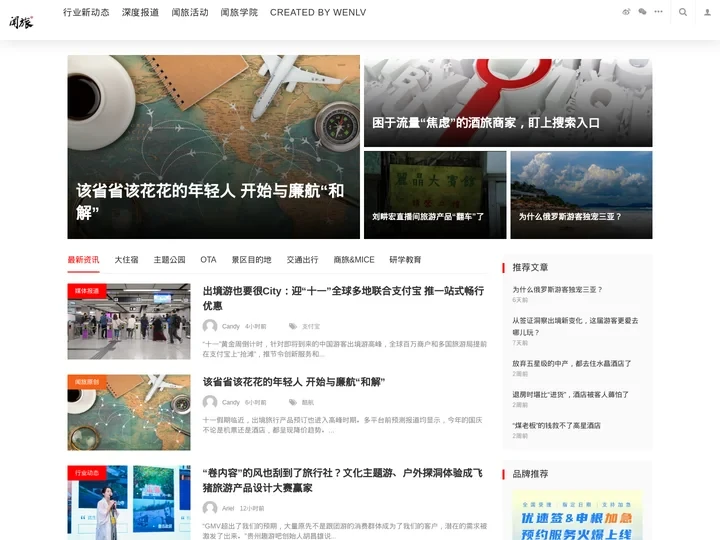
Task: Click the tag icon beside 廉航 tag
Action: coord(292,402)
